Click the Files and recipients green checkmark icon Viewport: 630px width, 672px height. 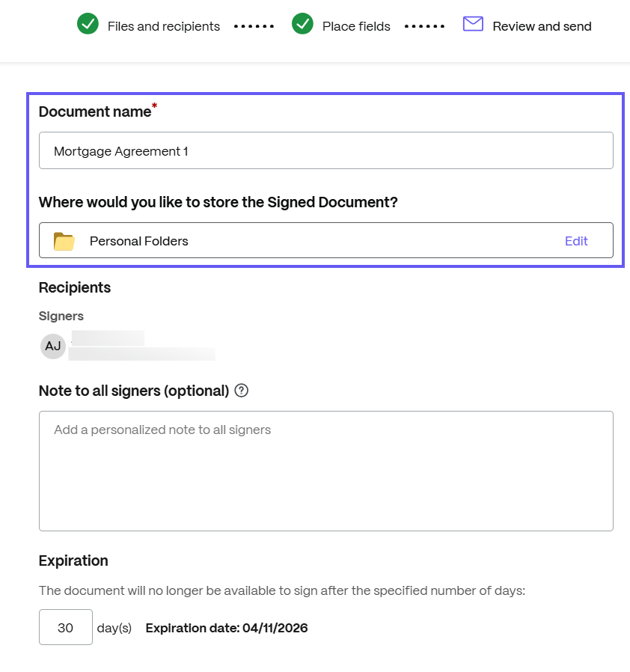click(88, 25)
